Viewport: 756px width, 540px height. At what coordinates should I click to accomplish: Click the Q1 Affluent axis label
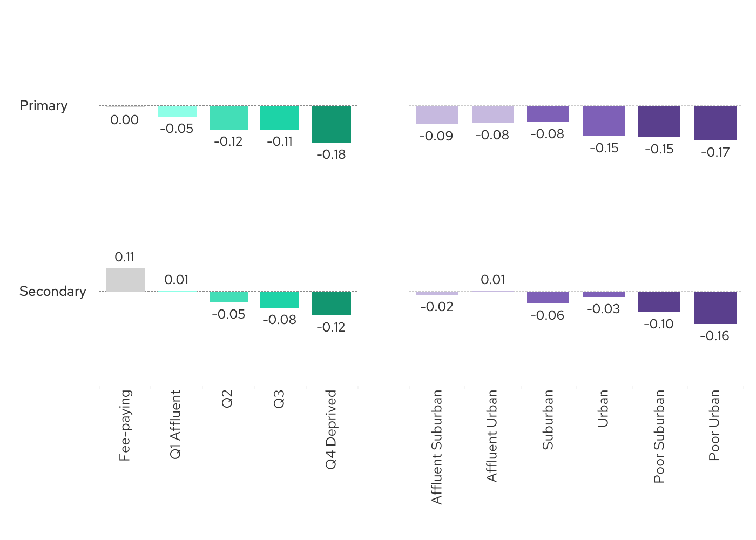click(175, 424)
